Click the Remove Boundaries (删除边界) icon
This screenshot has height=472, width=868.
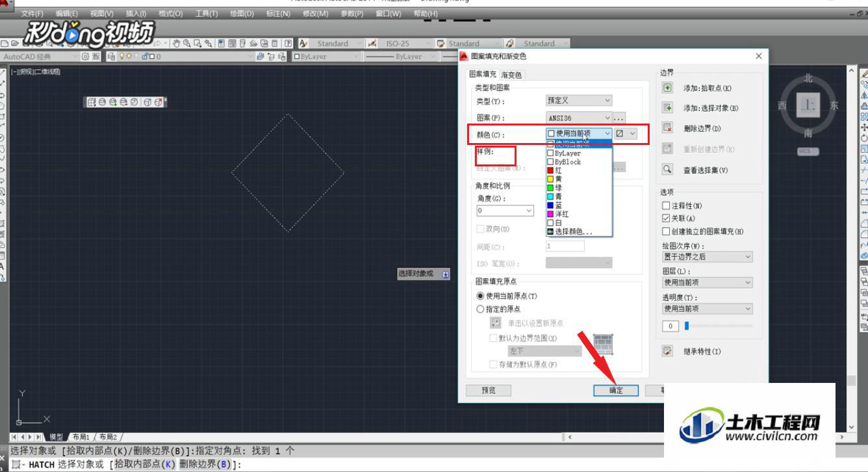[667, 128]
